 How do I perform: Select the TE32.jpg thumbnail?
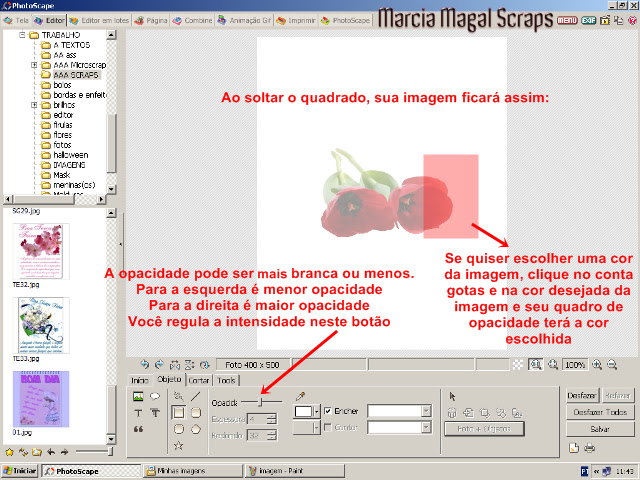41,251
